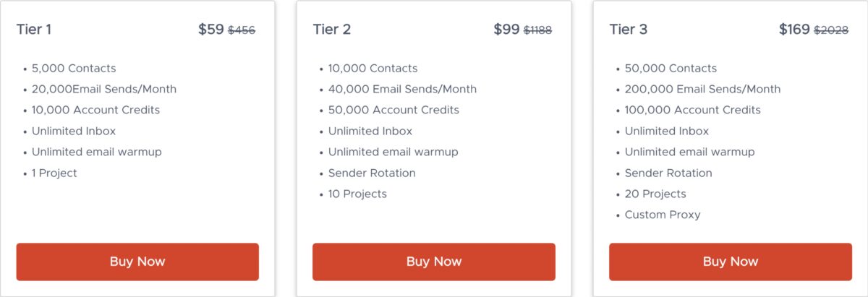Click the $59 price in Tier 1
Image resolution: width=868 pixels, height=297 pixels.
pyautogui.click(x=211, y=30)
